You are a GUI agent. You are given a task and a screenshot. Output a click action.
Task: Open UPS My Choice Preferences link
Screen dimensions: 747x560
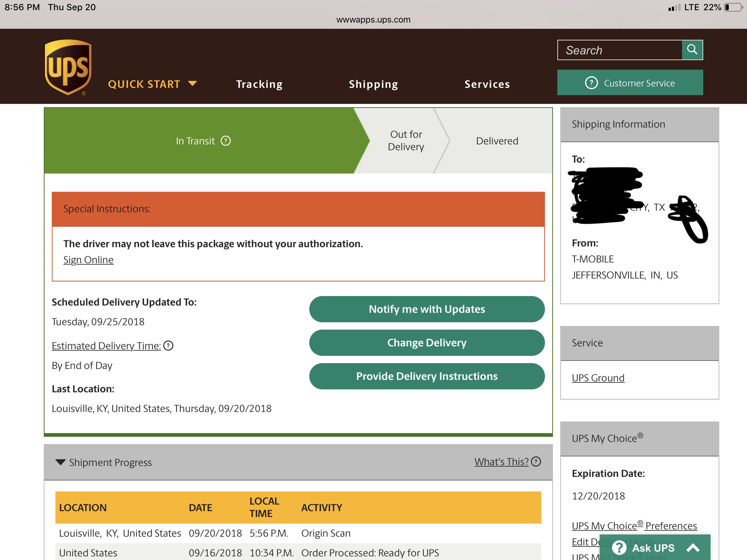[634, 525]
